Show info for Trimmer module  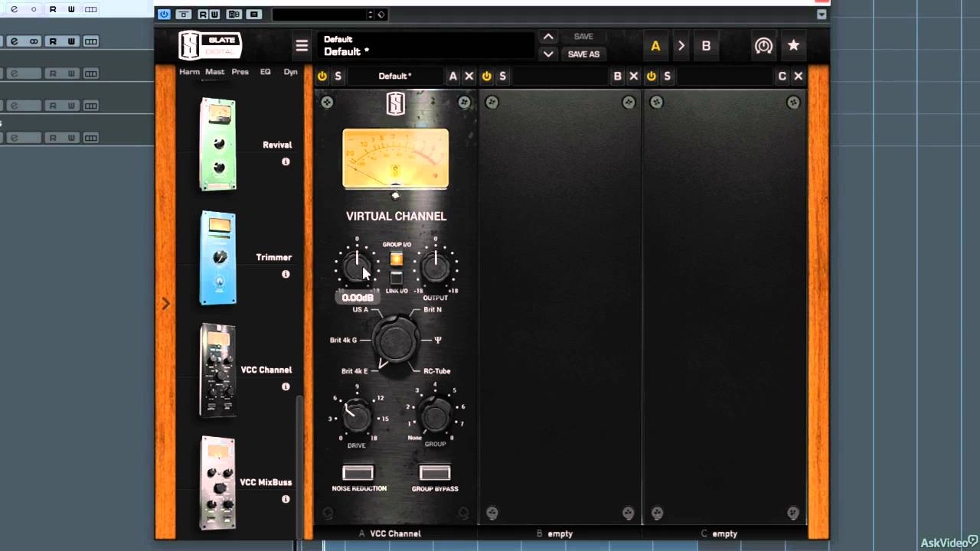click(286, 274)
